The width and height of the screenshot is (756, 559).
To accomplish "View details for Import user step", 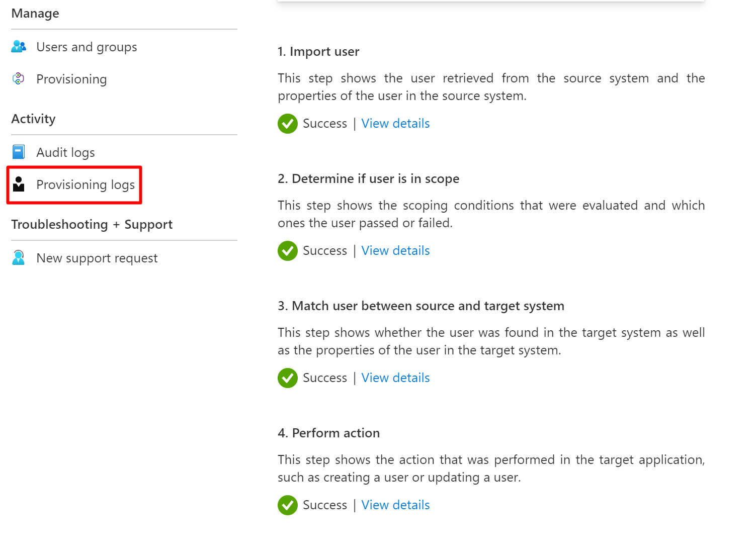I will tap(395, 124).
